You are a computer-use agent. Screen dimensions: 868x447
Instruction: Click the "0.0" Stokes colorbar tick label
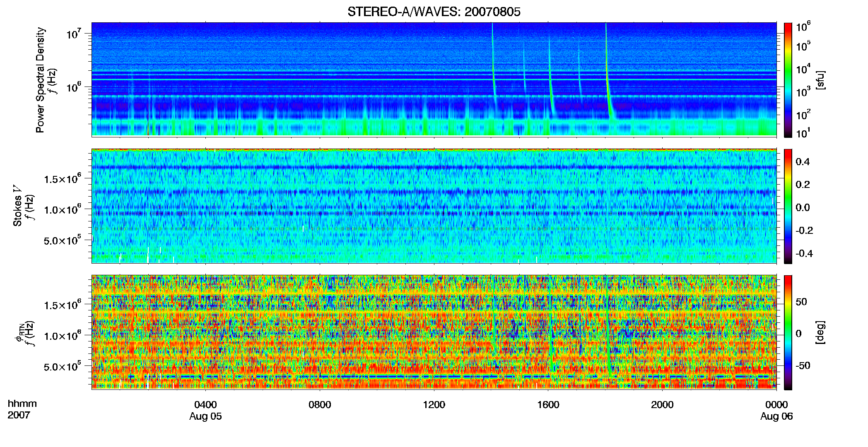(x=803, y=208)
